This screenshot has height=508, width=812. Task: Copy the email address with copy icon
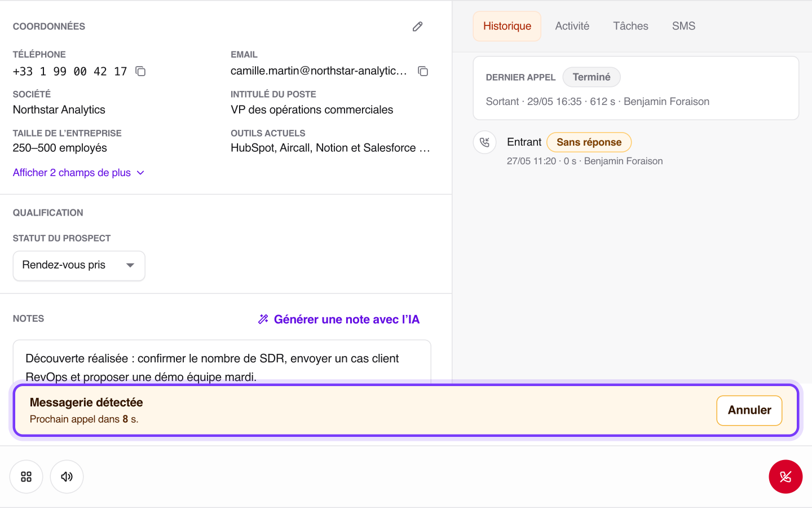coord(423,71)
